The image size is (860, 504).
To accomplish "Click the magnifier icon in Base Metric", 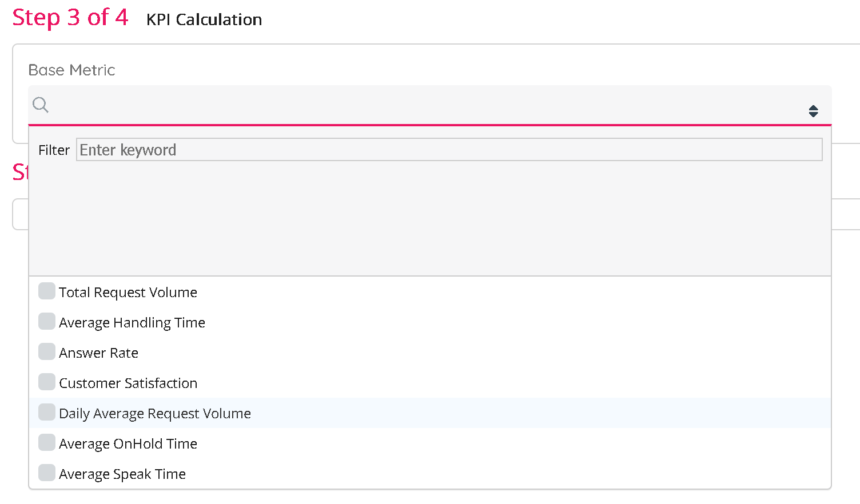I will click(41, 105).
